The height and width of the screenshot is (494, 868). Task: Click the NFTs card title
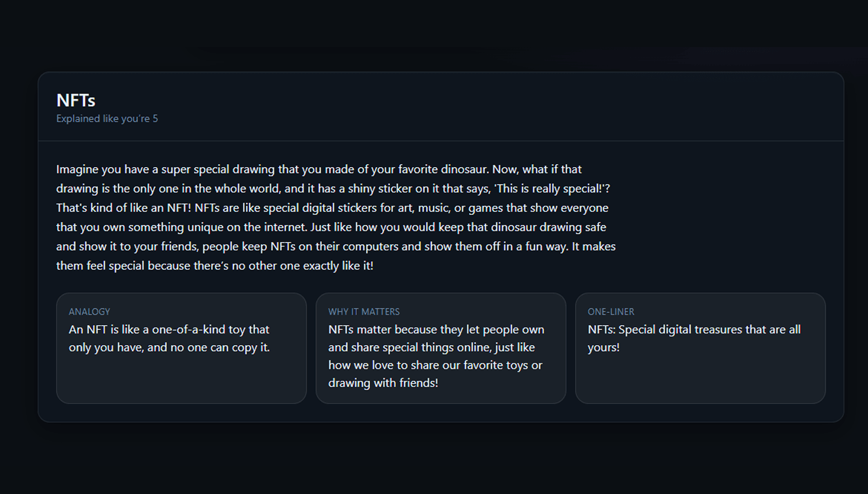coord(76,100)
